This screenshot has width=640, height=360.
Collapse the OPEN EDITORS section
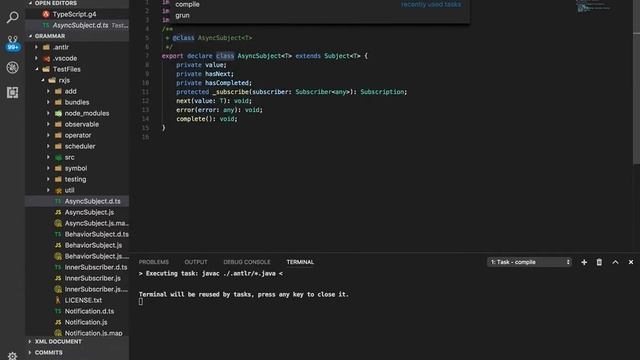(x=56, y=3)
